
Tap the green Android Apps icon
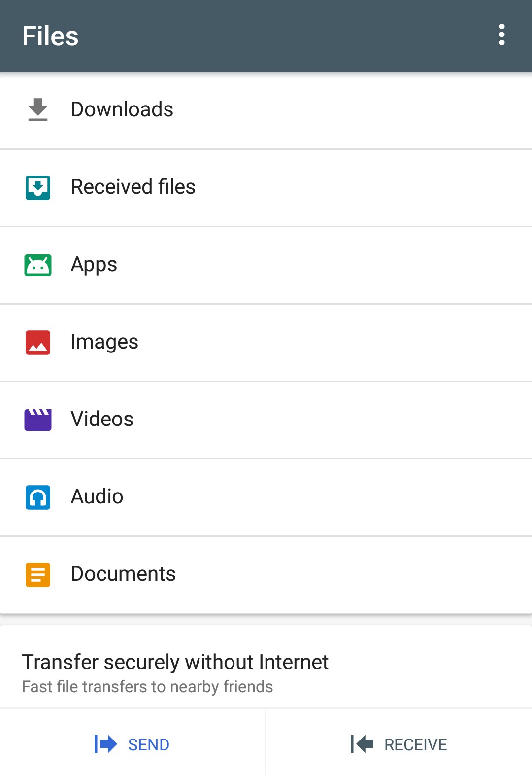(x=38, y=265)
